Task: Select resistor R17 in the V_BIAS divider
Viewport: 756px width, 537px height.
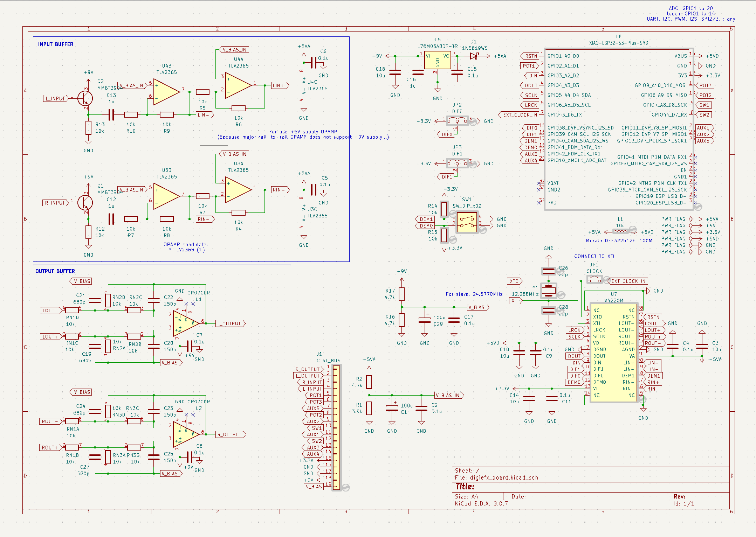Action: coord(402,294)
